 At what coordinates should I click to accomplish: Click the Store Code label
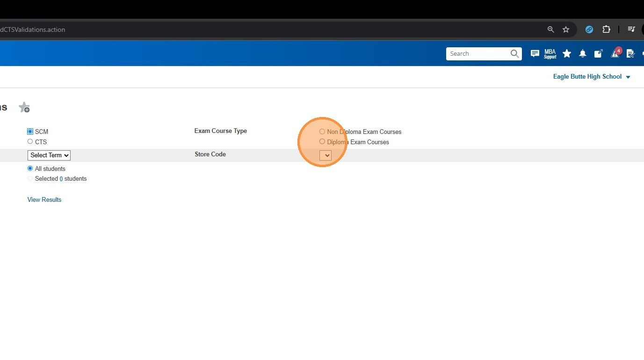pyautogui.click(x=210, y=154)
